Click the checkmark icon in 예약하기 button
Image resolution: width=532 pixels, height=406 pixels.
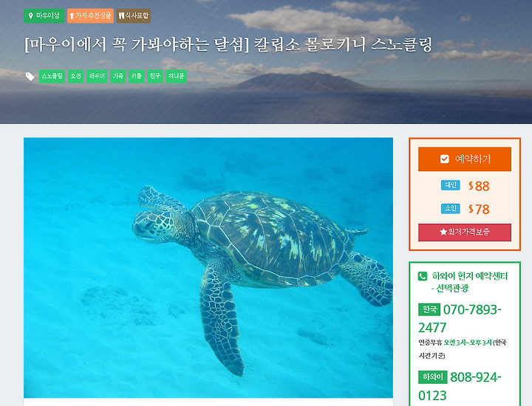(x=445, y=159)
